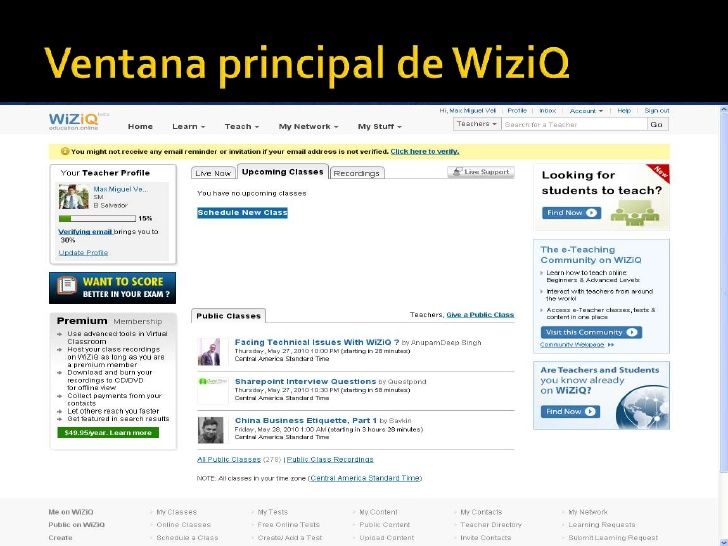728x546 pixels.
Task: Click the Update Profile link
Action: [83, 253]
